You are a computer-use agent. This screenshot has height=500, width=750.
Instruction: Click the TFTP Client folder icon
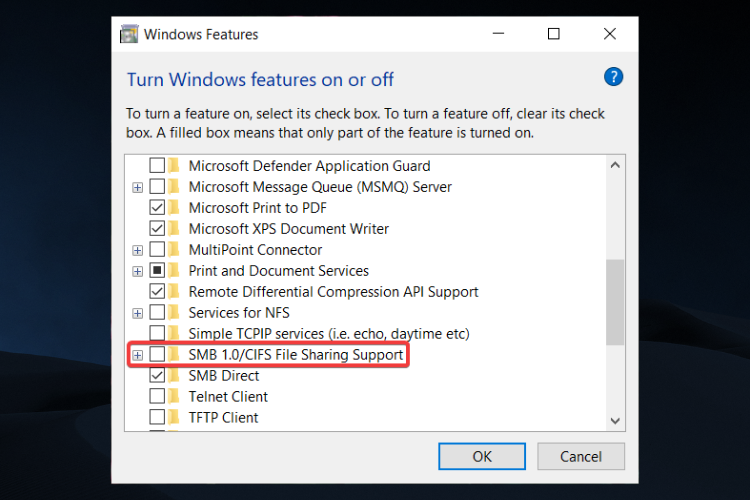pyautogui.click(x=174, y=418)
